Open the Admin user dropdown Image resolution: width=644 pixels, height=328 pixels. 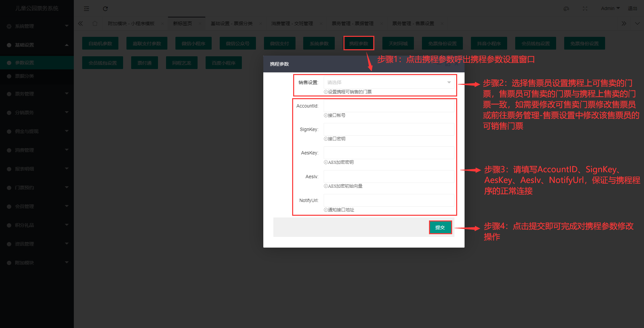[x=610, y=8]
